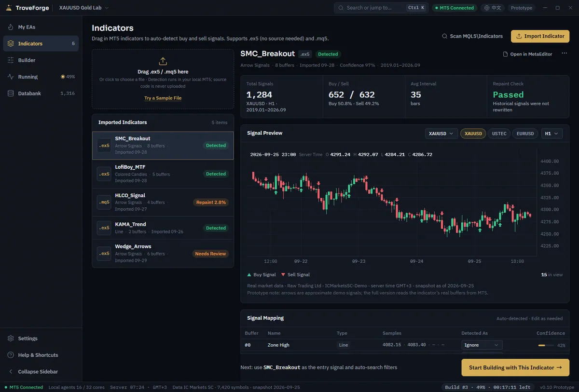
Task: Click the Detected badge next to SMC_Breakout title
Action: click(328, 54)
